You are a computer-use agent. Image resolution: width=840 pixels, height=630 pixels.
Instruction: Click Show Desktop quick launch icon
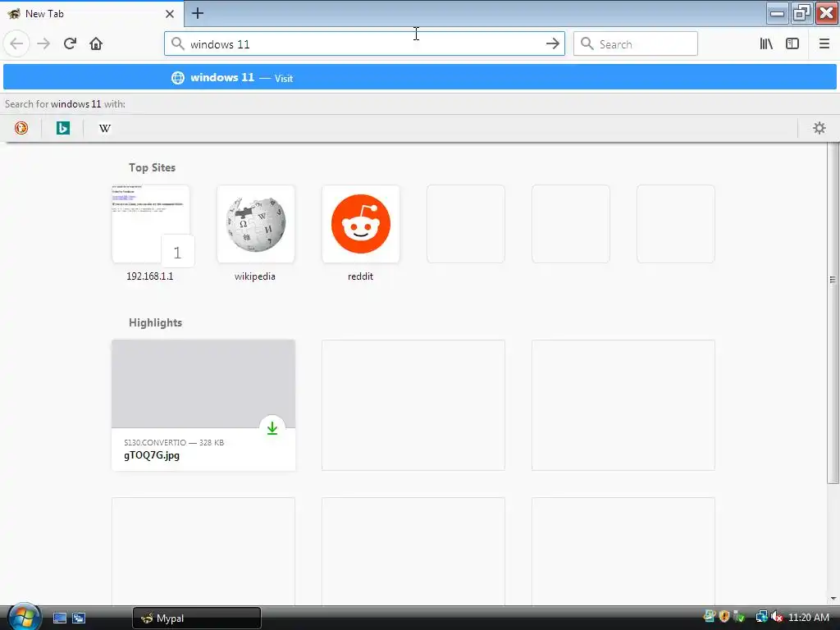click(x=59, y=619)
